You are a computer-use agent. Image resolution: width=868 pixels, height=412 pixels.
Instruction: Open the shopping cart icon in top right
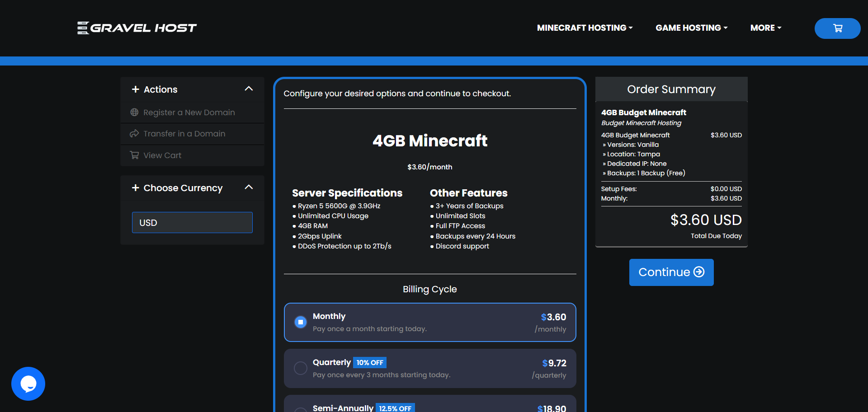pyautogui.click(x=837, y=28)
